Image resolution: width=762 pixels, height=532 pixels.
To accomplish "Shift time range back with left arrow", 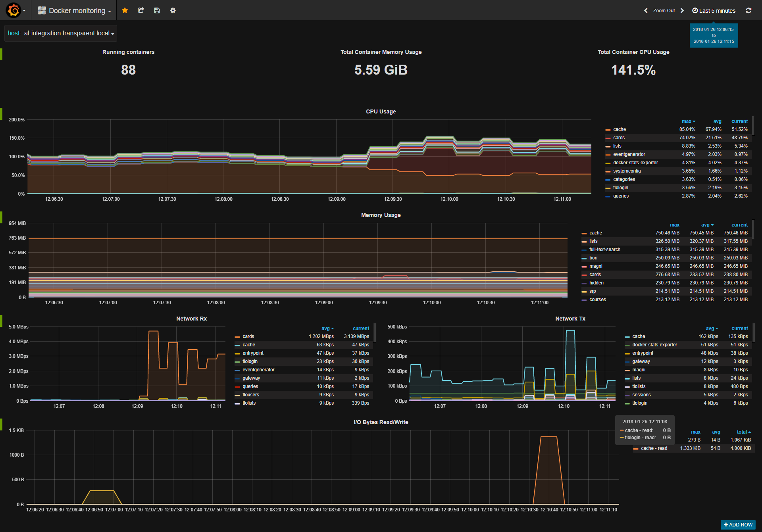I will (646, 11).
